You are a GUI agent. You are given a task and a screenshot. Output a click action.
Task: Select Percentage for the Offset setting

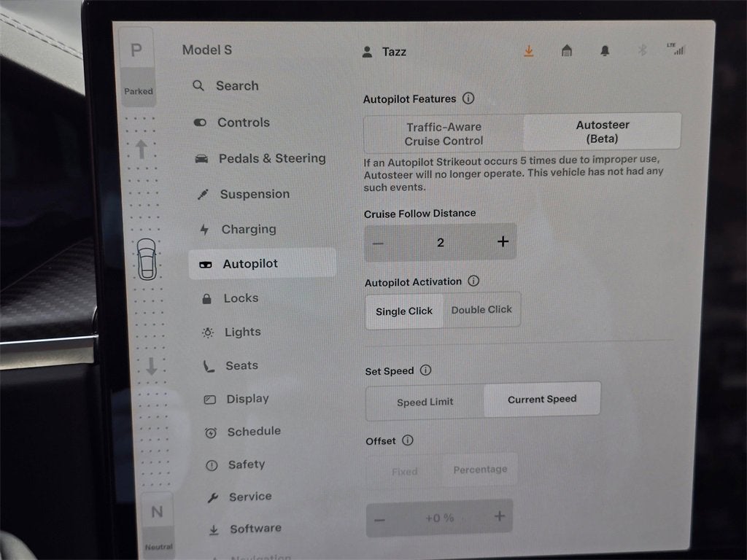pos(480,469)
